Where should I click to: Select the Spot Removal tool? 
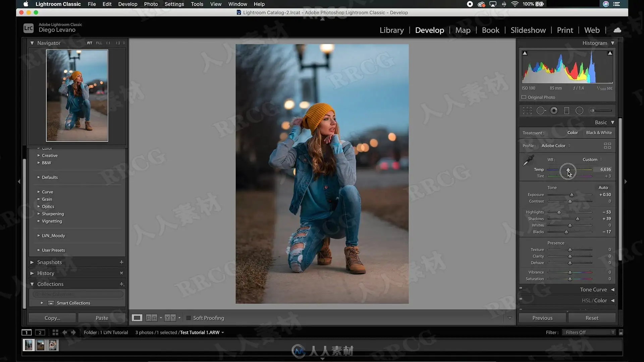[x=541, y=111]
